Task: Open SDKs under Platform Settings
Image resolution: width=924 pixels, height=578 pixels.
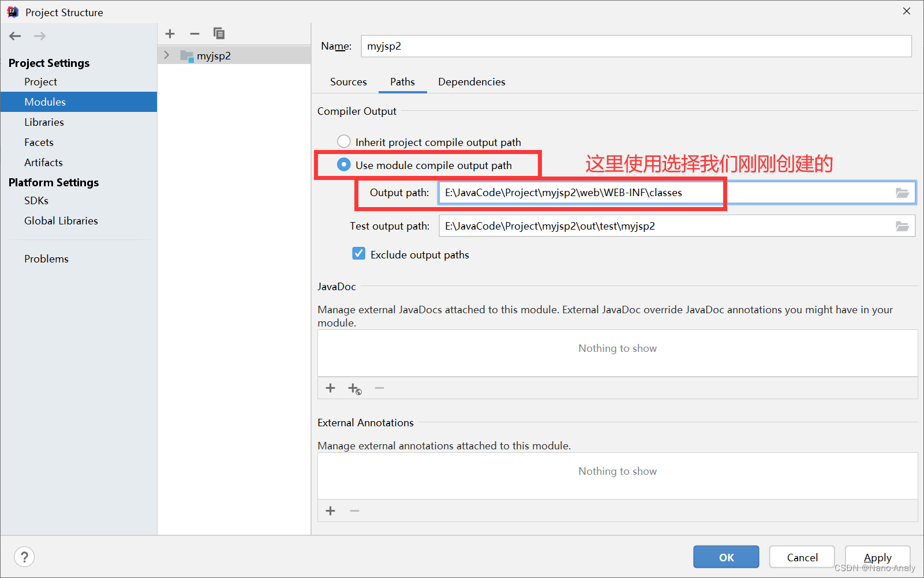Action: pyautogui.click(x=78, y=201)
